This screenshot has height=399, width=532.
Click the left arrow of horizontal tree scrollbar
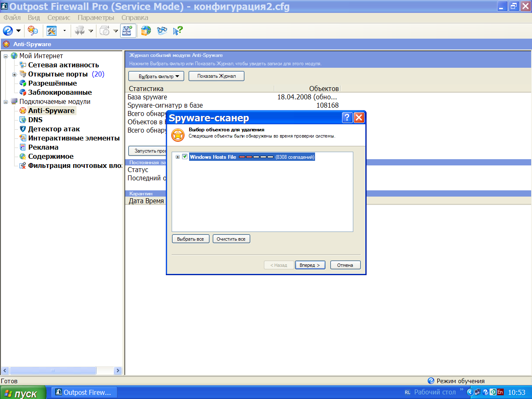[x=5, y=370]
